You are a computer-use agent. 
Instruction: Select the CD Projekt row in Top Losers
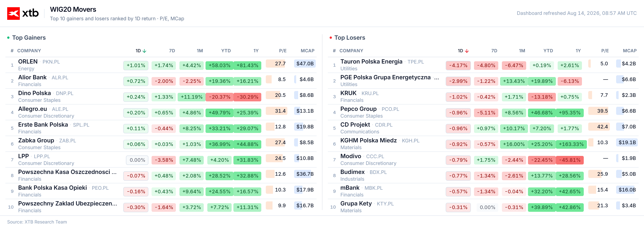[x=483, y=128]
